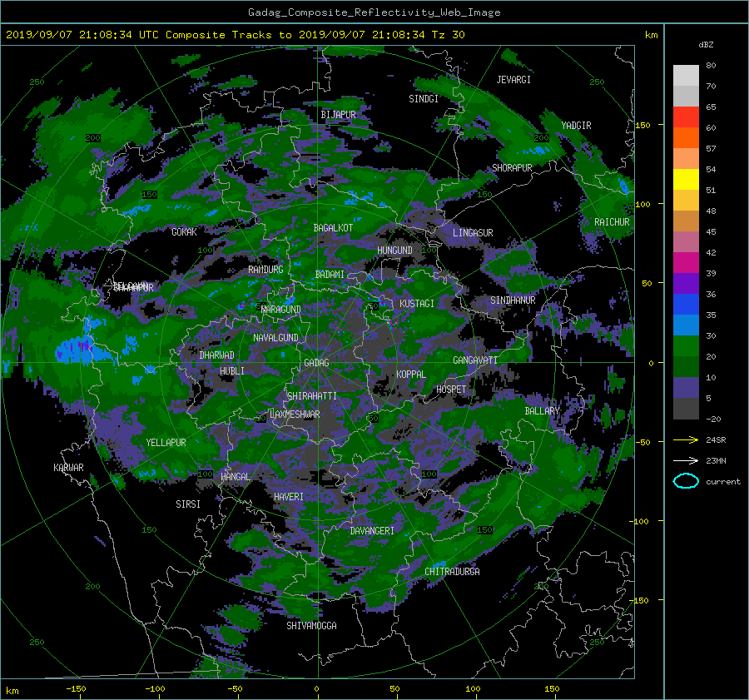749x700 pixels.
Task: Click the JEVARGI city label
Action: (513, 80)
